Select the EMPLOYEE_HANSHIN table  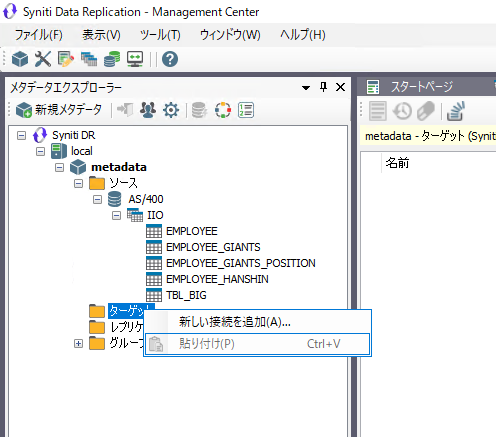(x=217, y=279)
